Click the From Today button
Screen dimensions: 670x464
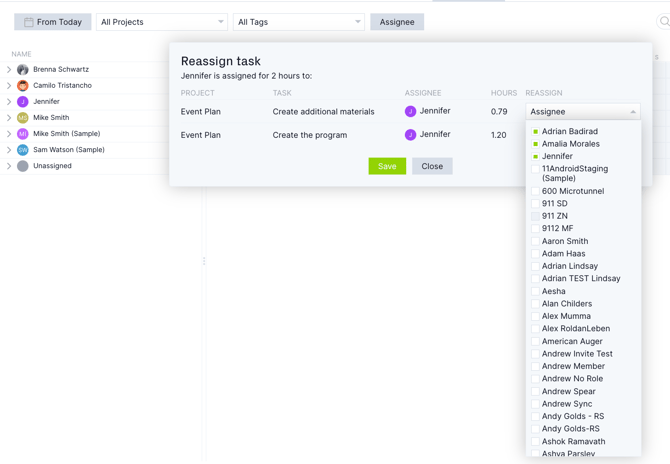53,22
